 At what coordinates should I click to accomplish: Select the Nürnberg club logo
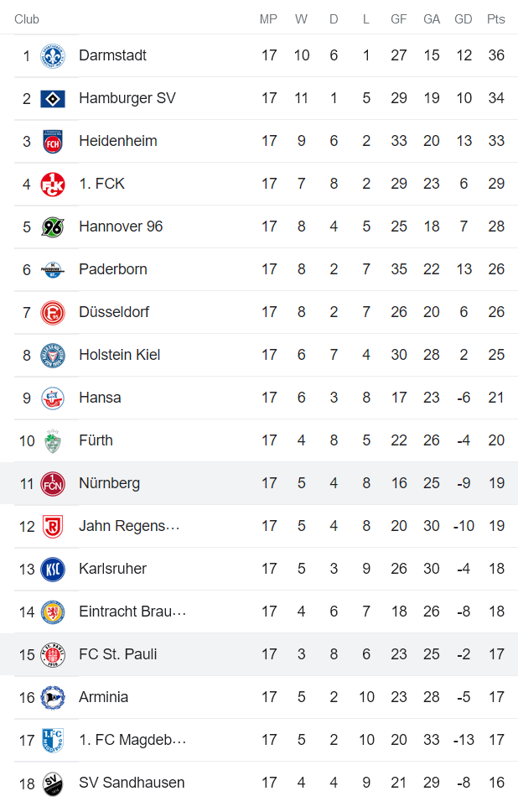click(52, 483)
